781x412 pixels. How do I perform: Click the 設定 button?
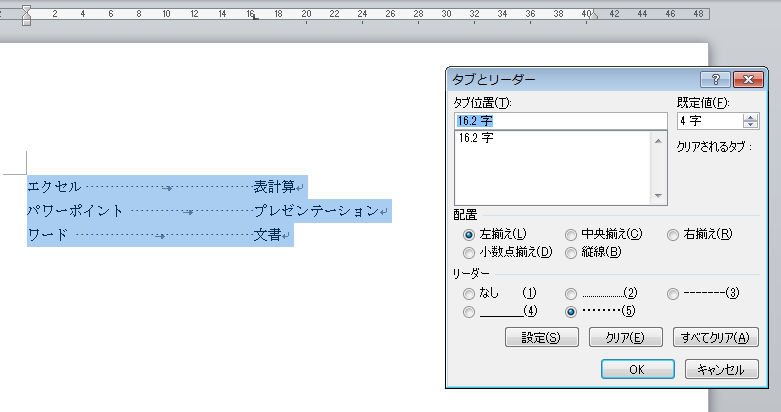point(541,337)
